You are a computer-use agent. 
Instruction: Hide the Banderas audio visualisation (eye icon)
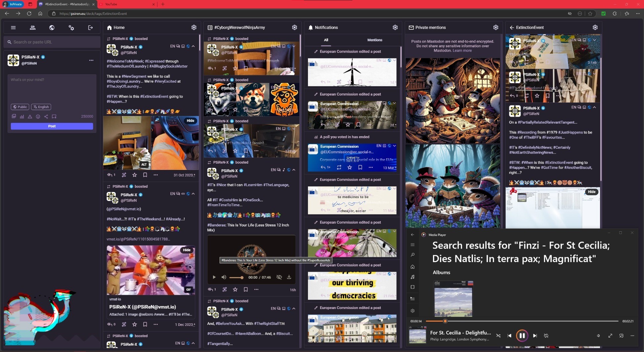pyautogui.click(x=279, y=277)
